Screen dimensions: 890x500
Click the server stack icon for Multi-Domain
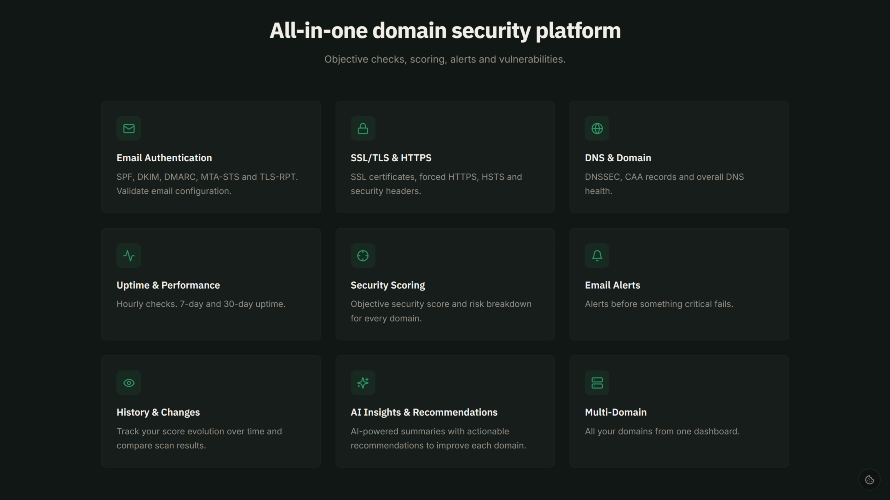click(x=597, y=383)
